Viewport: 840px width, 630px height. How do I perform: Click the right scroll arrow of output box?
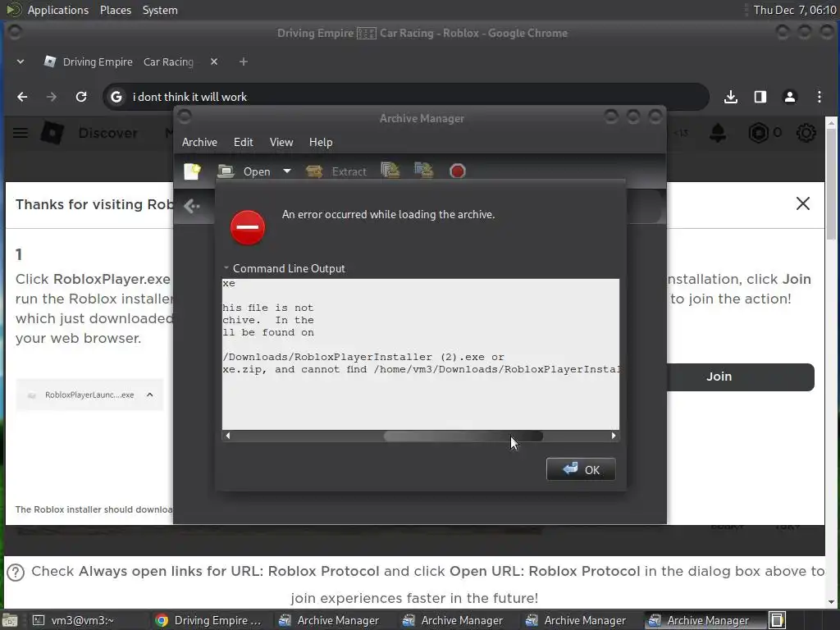(x=614, y=436)
